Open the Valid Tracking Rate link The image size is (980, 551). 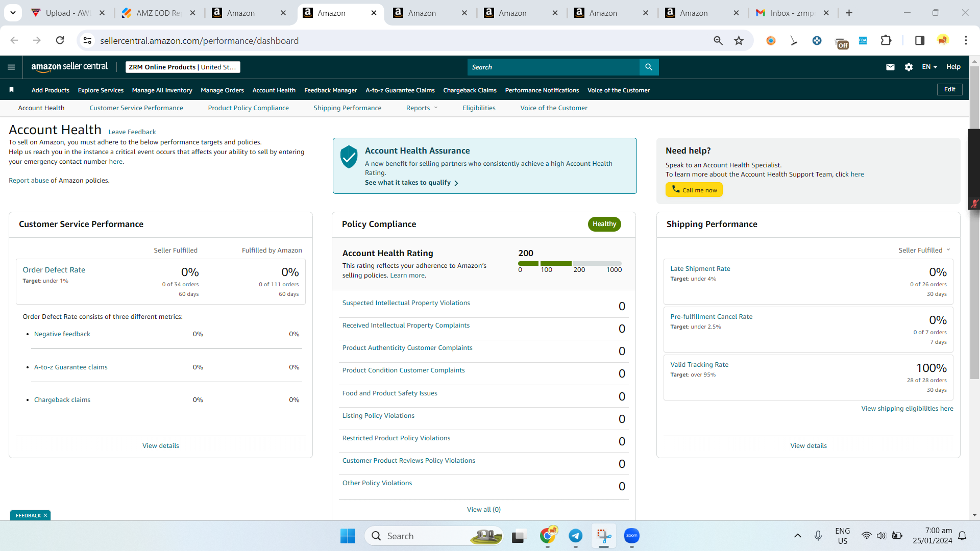pos(699,364)
